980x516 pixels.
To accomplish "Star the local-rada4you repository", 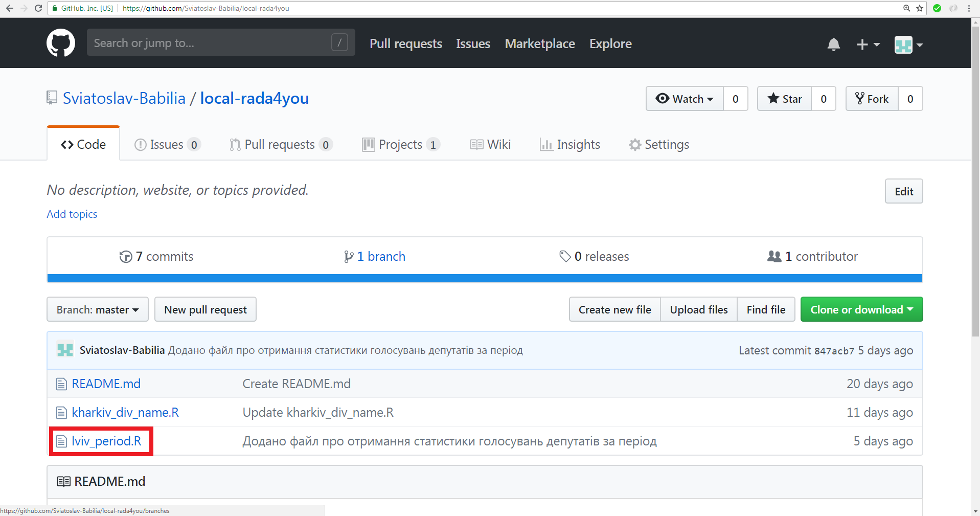I will 785,99.
